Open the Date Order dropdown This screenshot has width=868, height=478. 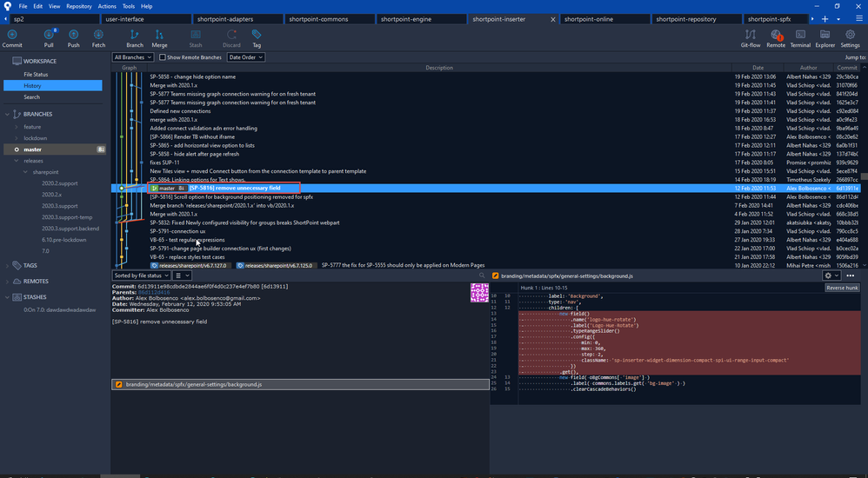(x=245, y=57)
